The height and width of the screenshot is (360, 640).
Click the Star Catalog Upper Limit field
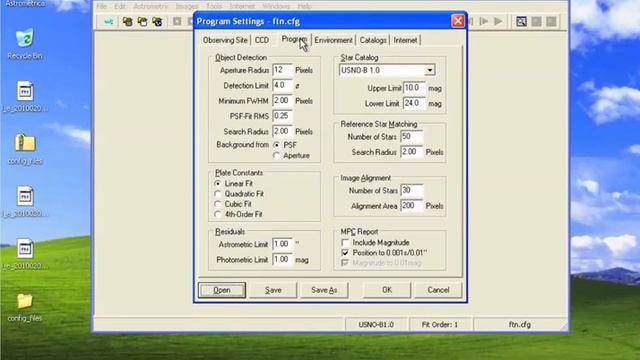[414, 88]
